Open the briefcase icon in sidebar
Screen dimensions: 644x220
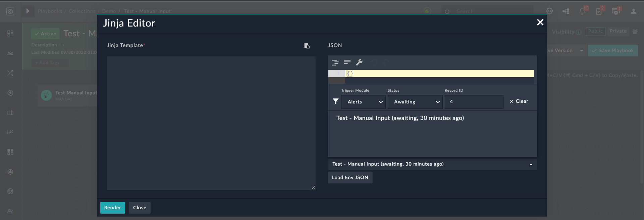[10, 113]
